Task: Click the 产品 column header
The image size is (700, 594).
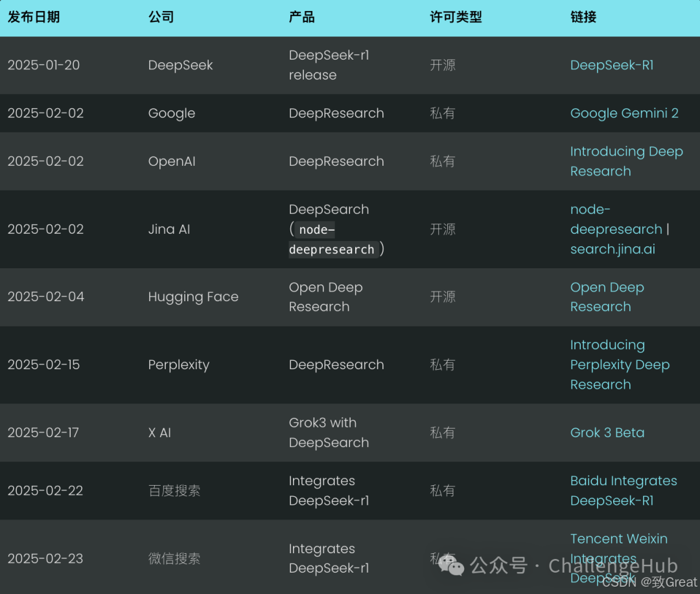Action: 301,17
